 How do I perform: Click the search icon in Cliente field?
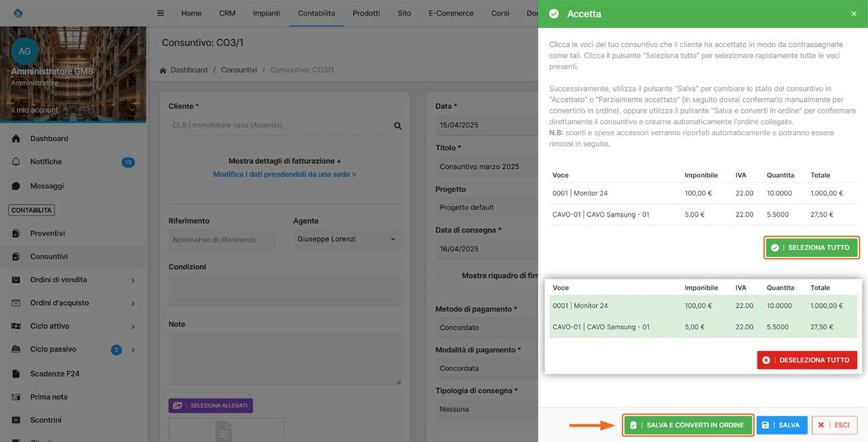point(397,126)
